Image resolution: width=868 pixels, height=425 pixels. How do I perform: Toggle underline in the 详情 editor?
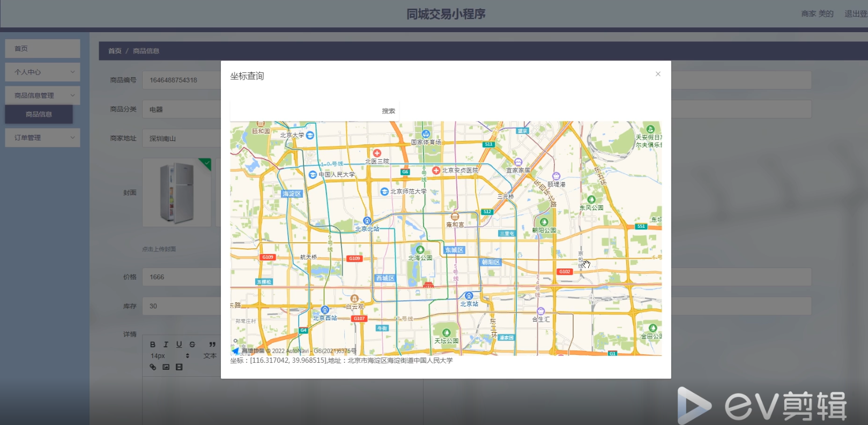coord(179,345)
